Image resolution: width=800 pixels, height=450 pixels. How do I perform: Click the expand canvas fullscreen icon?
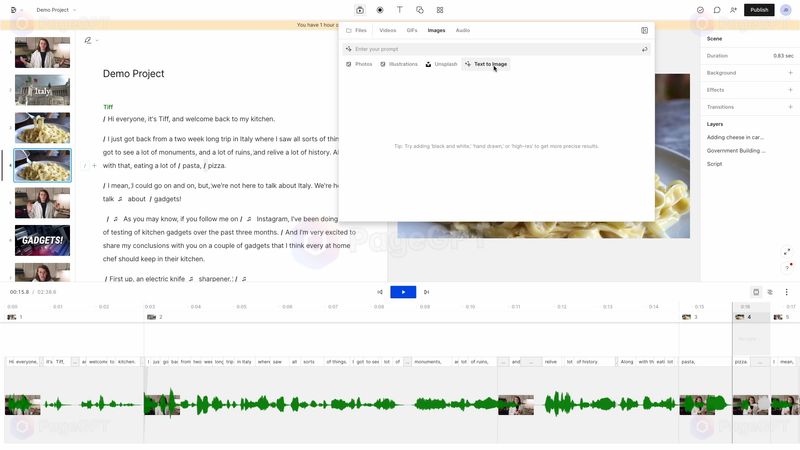[x=787, y=252]
